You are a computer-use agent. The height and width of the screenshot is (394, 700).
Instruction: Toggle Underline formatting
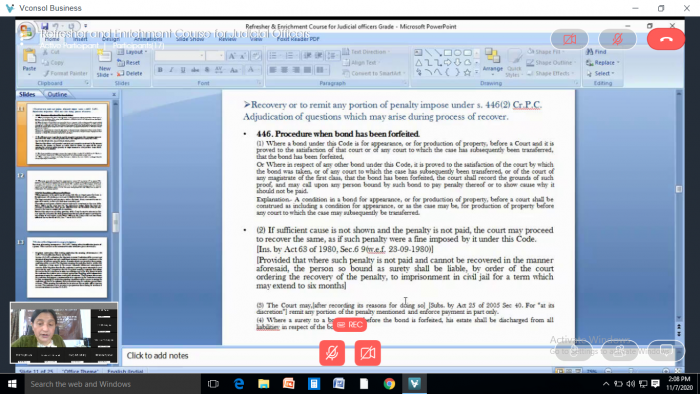click(x=183, y=70)
